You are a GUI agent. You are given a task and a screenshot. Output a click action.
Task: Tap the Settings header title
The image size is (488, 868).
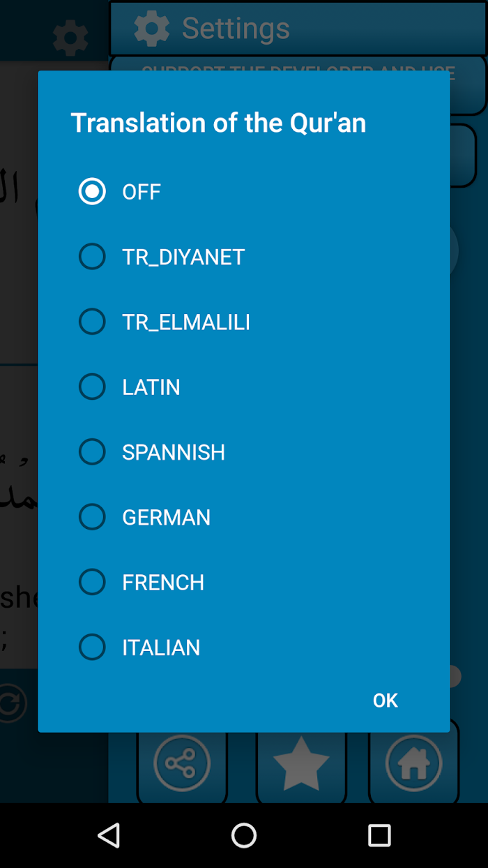click(x=236, y=28)
